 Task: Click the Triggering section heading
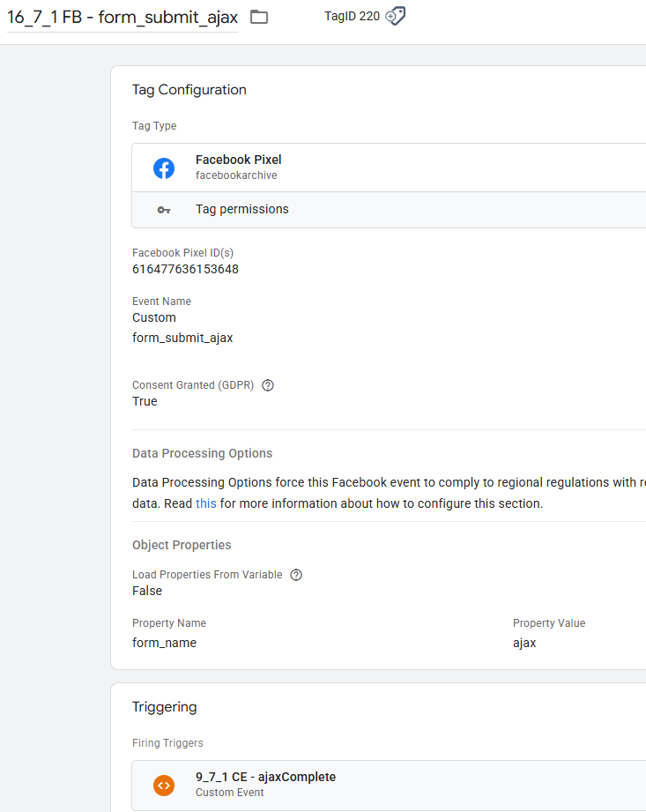165,707
